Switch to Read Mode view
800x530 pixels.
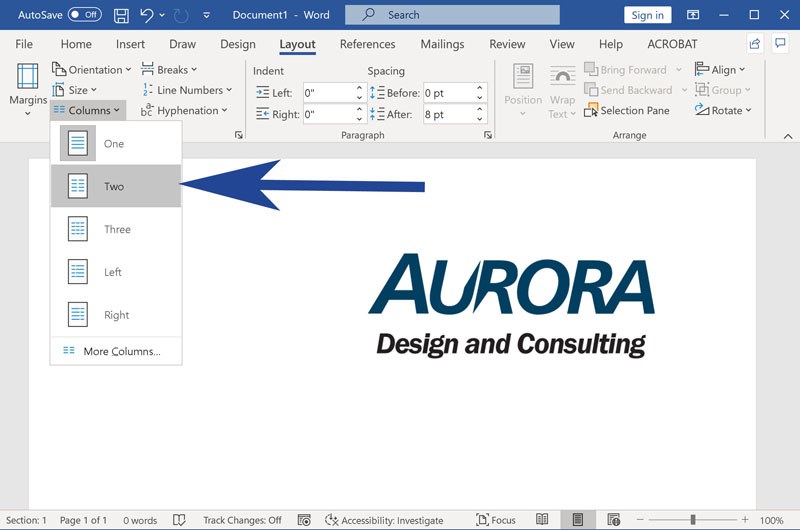click(542, 520)
